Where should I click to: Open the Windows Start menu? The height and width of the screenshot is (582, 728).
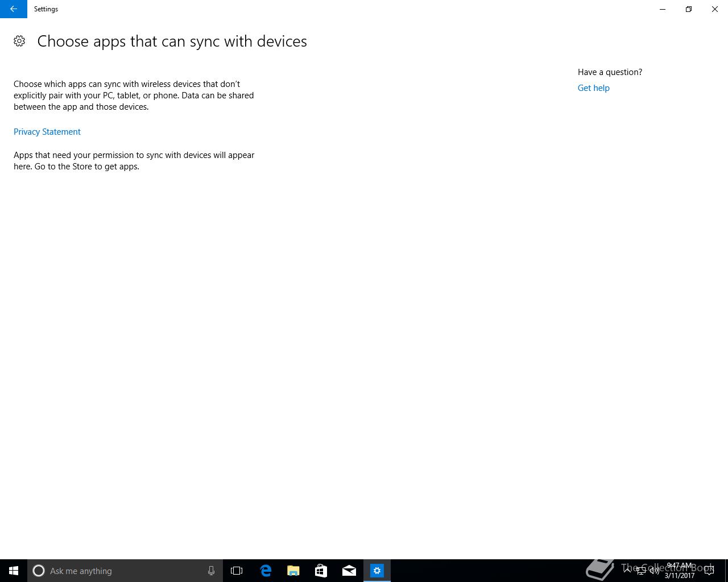(14, 571)
